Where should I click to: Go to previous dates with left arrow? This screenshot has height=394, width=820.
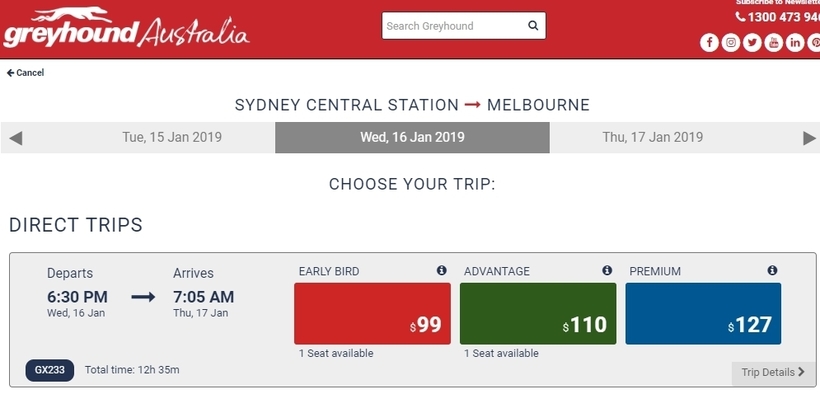tap(16, 138)
